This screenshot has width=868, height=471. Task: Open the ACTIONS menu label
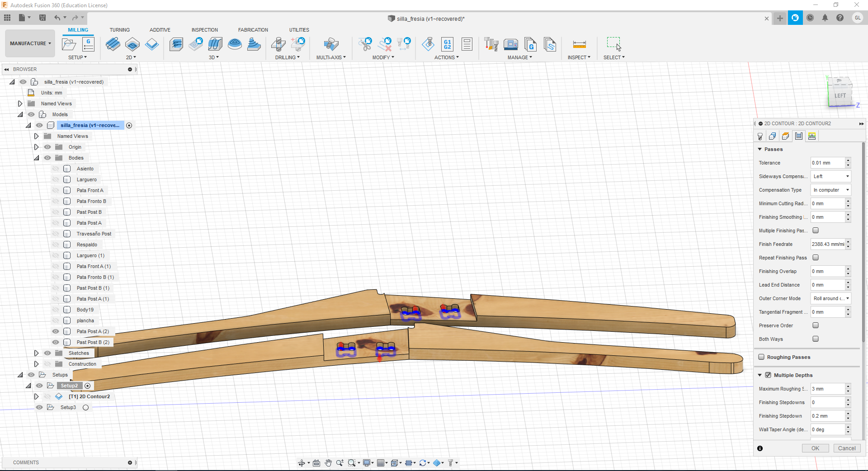447,57
